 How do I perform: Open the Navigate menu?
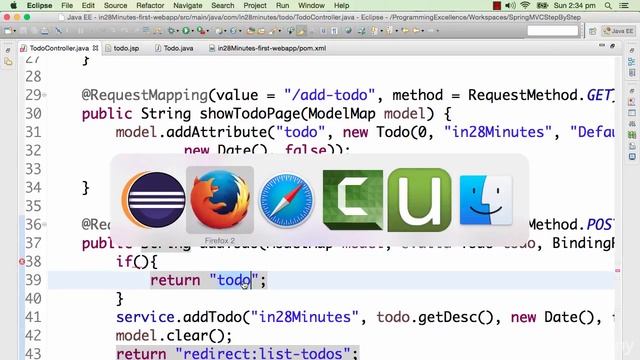coord(188,5)
